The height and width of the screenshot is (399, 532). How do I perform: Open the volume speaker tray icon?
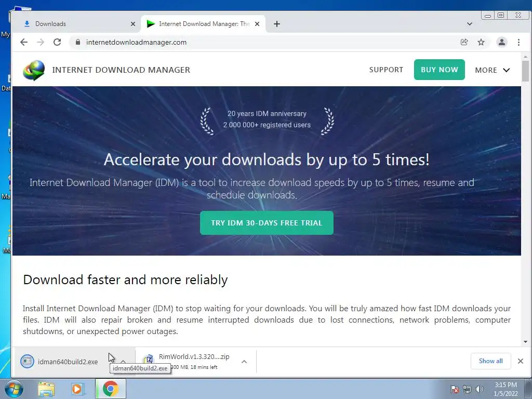coord(480,389)
